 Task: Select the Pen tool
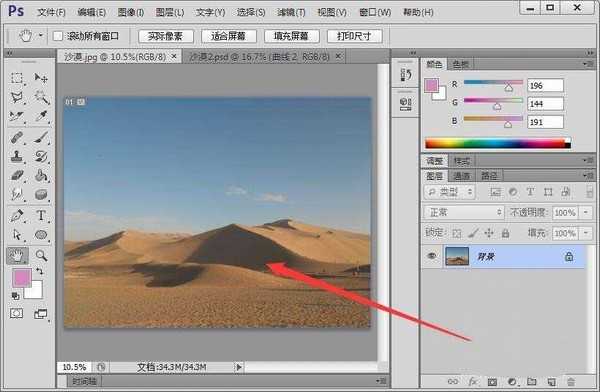point(16,216)
